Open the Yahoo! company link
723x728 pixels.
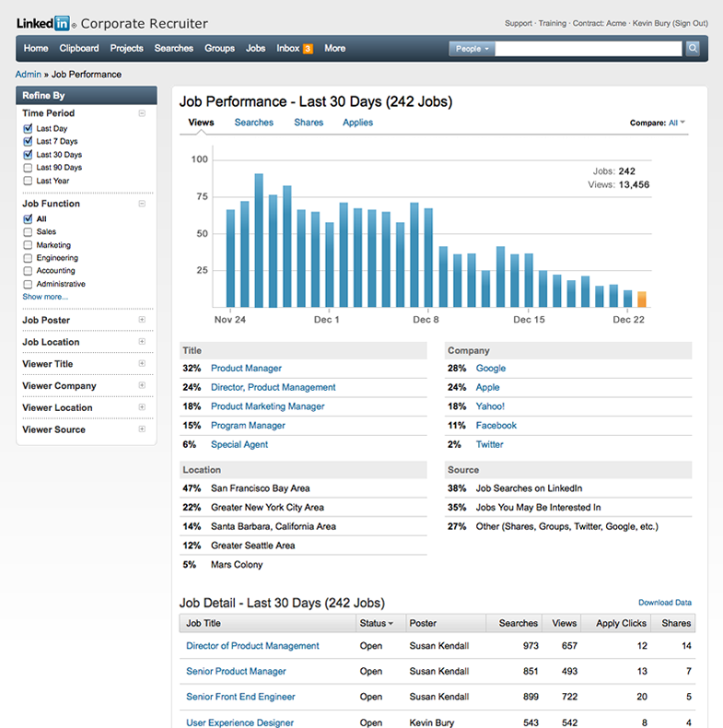pyautogui.click(x=490, y=406)
